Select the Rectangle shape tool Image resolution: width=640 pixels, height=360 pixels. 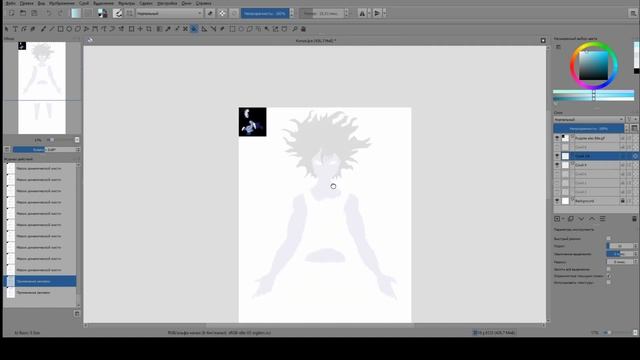(x=60, y=29)
